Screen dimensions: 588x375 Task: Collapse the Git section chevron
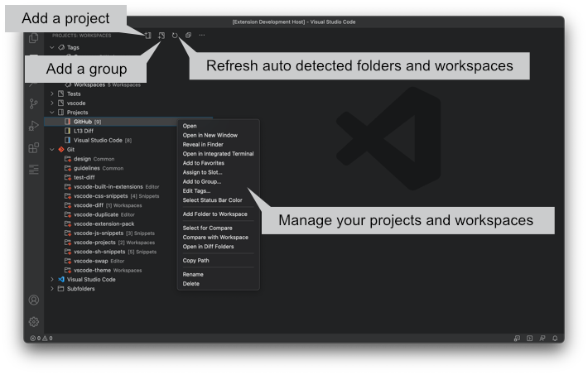click(52, 150)
